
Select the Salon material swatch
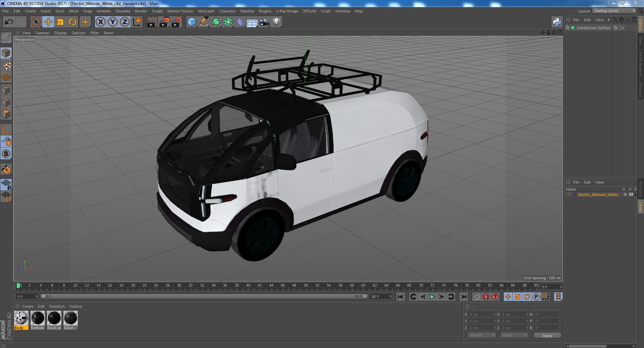point(70,320)
